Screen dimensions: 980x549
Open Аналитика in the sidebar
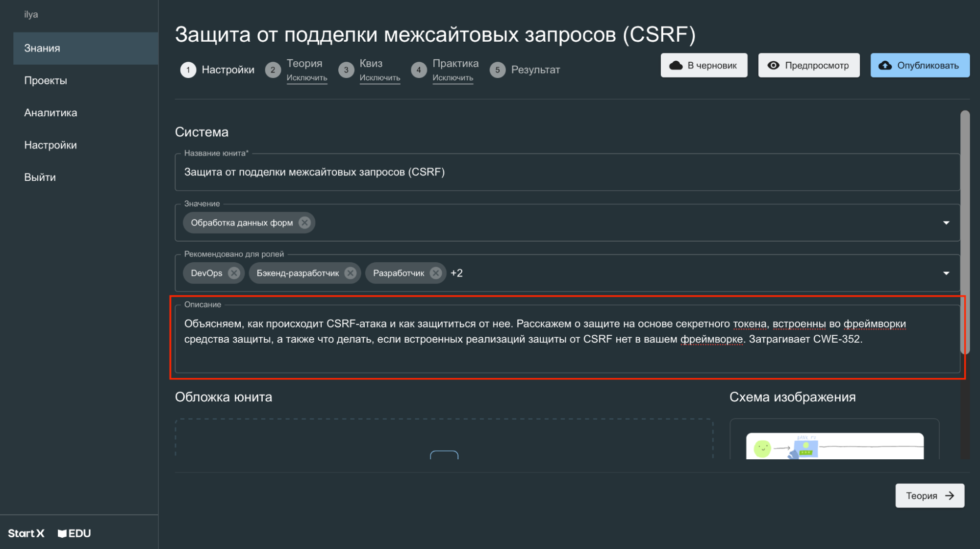[50, 113]
